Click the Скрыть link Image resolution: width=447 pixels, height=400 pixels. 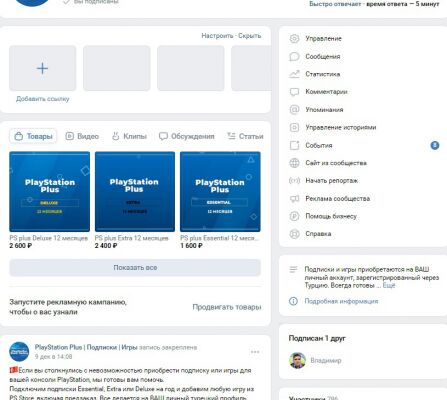(x=250, y=36)
